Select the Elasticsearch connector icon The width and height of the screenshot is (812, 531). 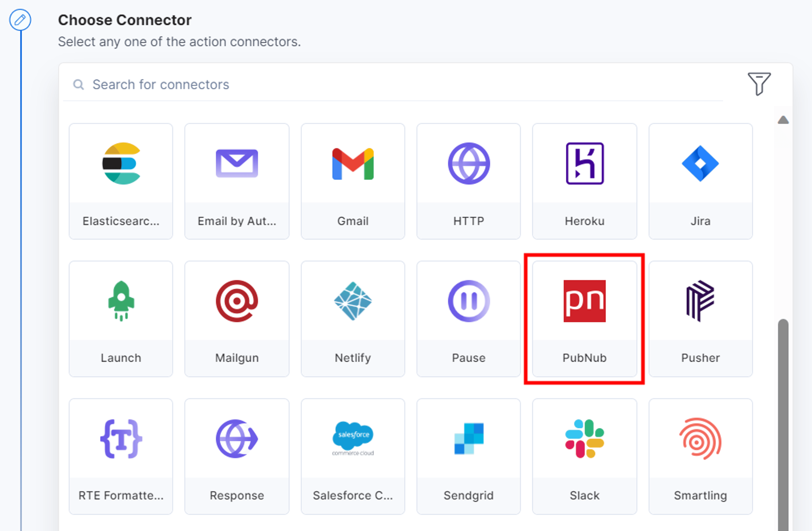pyautogui.click(x=121, y=164)
